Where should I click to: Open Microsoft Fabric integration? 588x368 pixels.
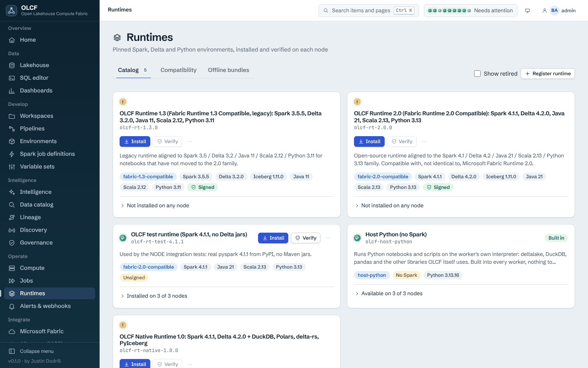49,331
